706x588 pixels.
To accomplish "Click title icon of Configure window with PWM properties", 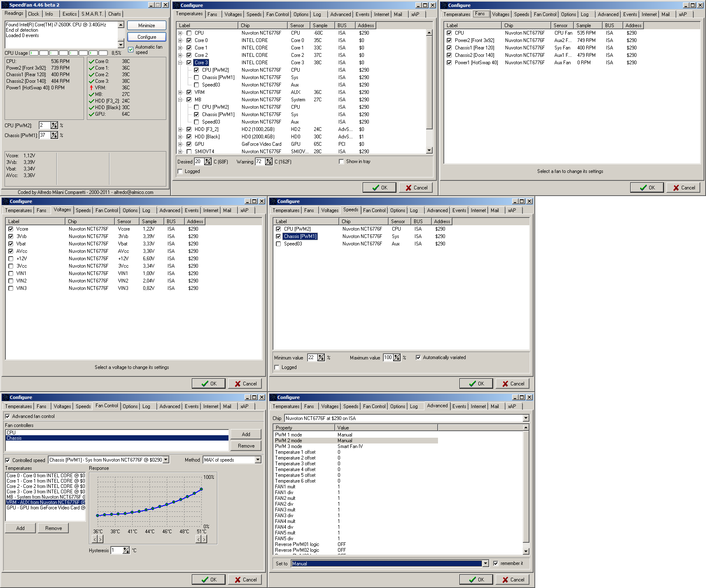I will 273,397.
